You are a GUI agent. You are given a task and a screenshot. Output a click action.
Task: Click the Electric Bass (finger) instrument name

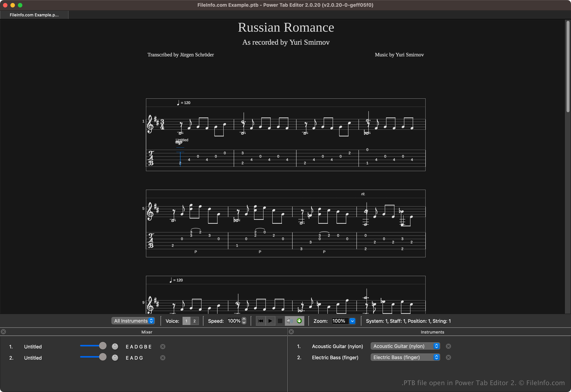pyautogui.click(x=335, y=358)
